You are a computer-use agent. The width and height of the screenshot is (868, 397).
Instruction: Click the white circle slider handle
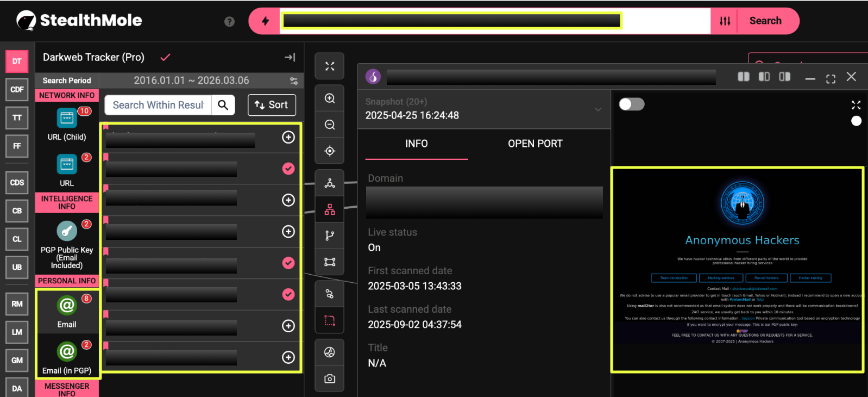(856, 121)
